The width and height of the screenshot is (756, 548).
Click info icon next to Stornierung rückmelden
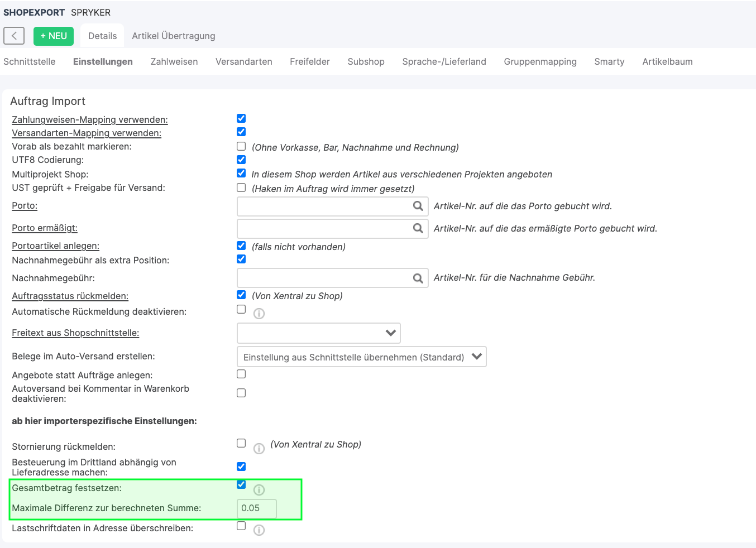tap(259, 449)
